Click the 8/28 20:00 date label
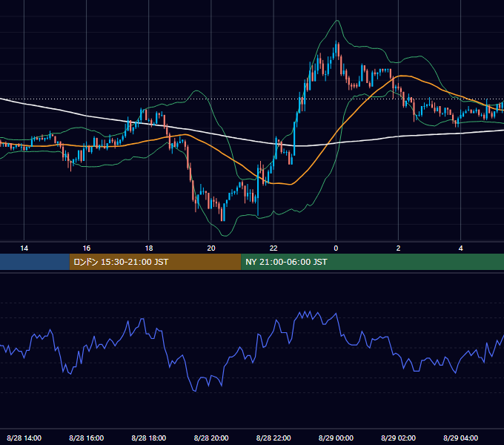504x445 pixels. pyautogui.click(x=211, y=438)
